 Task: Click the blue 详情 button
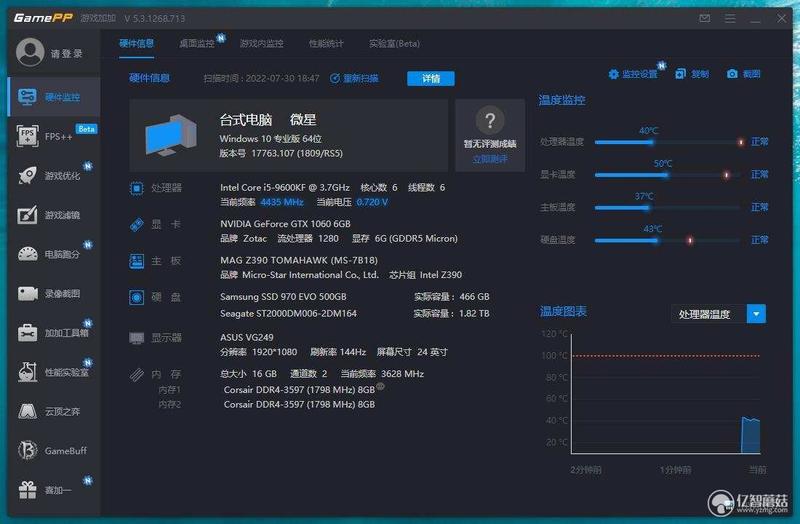[x=431, y=79]
